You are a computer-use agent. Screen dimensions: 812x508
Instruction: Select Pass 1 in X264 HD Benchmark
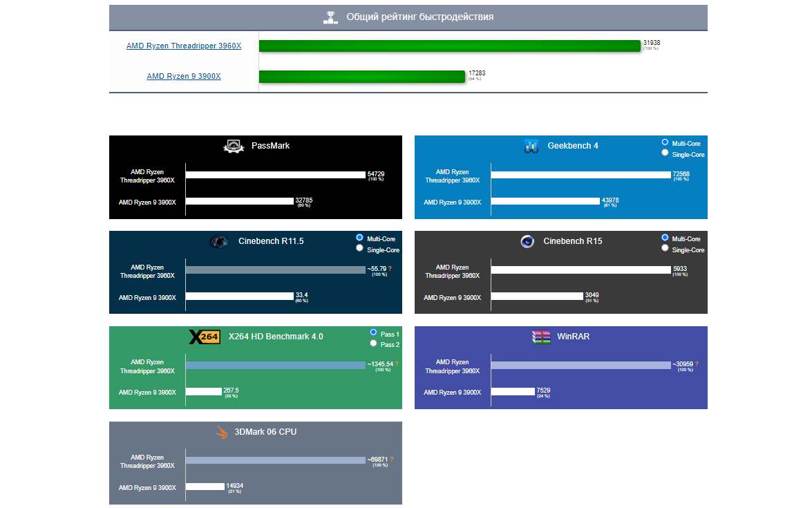373,332
